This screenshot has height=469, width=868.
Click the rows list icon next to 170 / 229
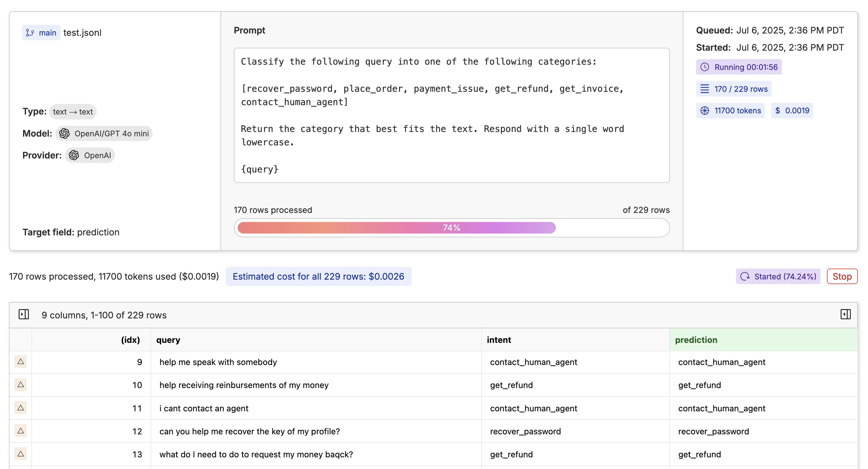coord(705,89)
